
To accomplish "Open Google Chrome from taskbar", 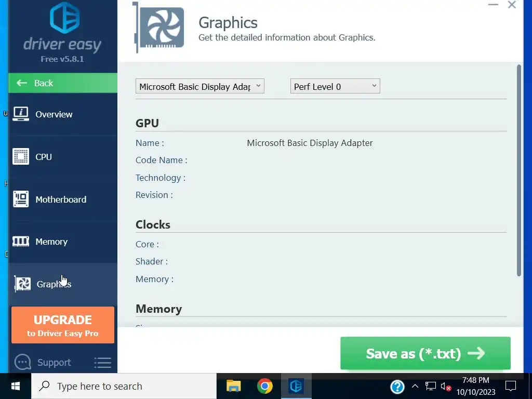I will click(265, 386).
